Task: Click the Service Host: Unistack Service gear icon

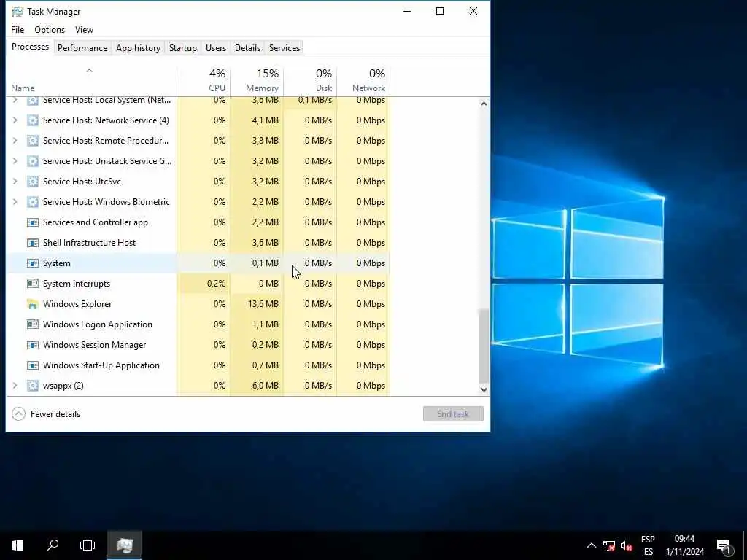Action: point(32,161)
